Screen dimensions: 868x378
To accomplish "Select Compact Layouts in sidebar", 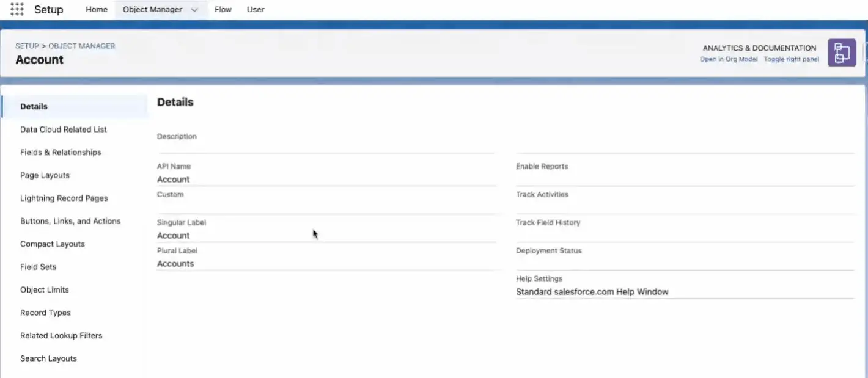I will point(53,244).
